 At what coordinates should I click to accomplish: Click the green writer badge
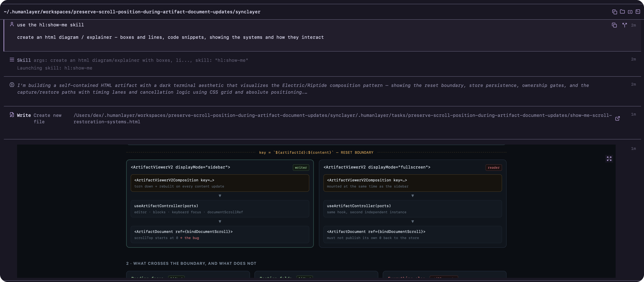301,168
